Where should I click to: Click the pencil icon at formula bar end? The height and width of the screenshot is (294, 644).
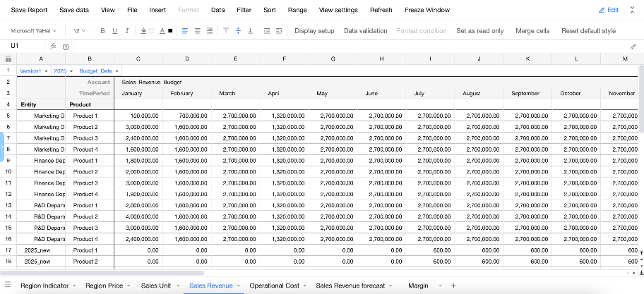pos(633,47)
